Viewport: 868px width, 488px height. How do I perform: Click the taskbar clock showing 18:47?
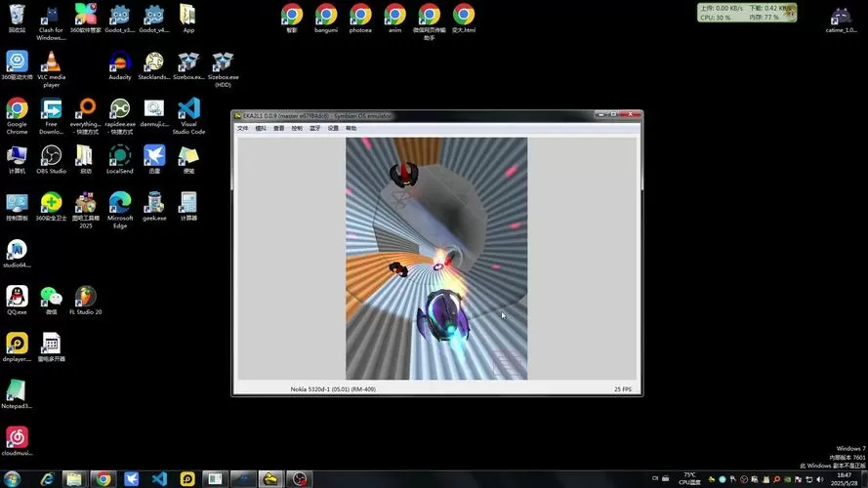point(845,478)
